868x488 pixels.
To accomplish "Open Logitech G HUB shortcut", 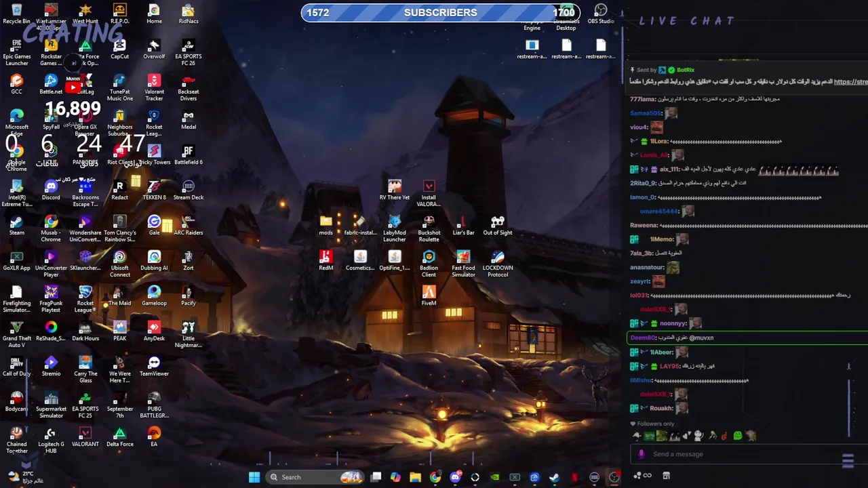I will 51,440.
